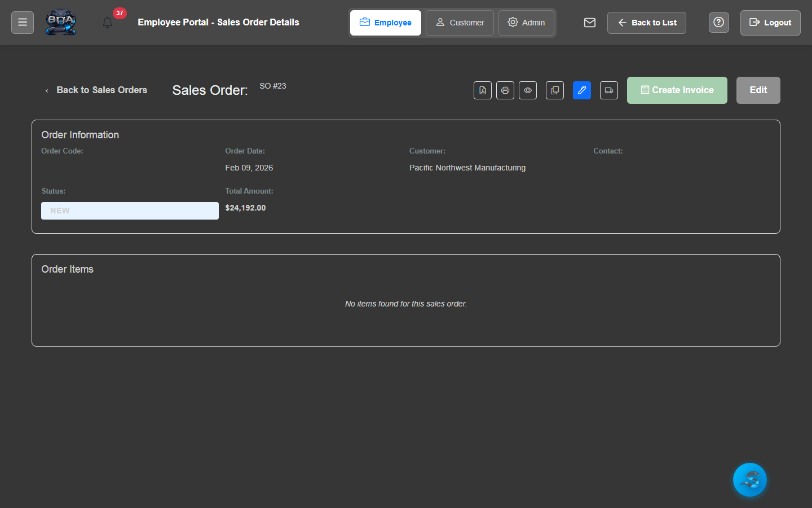The height and width of the screenshot is (508, 812).
Task: Open the Admin settings menu
Action: (526, 23)
